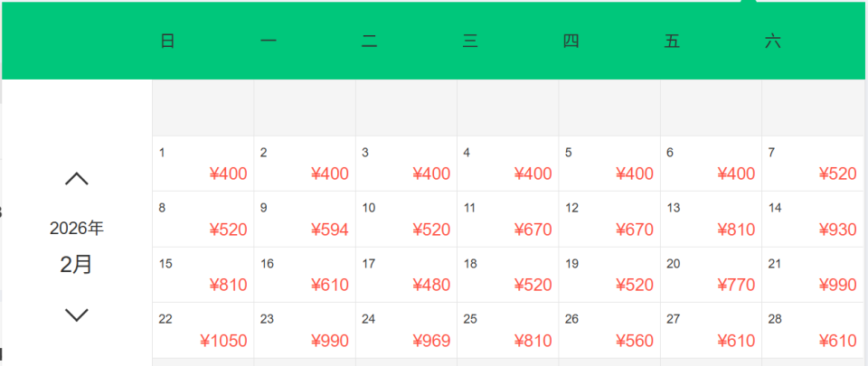Image resolution: width=868 pixels, height=366 pixels.
Task: Pick February 24 at ¥969
Action: 406,331
